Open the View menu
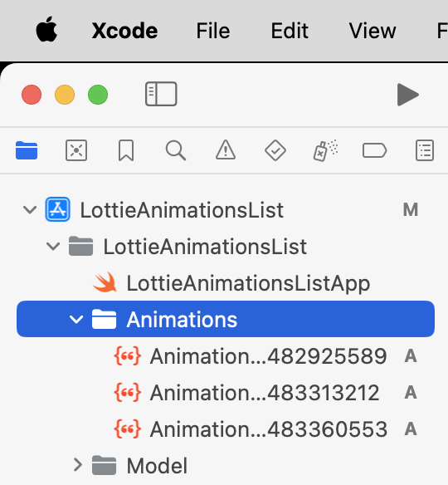This screenshot has height=485, width=448. [x=373, y=31]
